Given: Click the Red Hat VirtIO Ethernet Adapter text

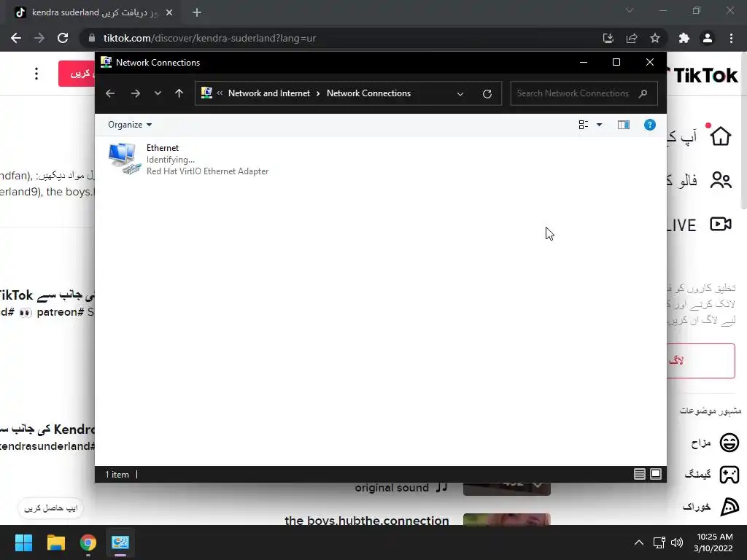Looking at the screenshot, I should click(x=207, y=171).
